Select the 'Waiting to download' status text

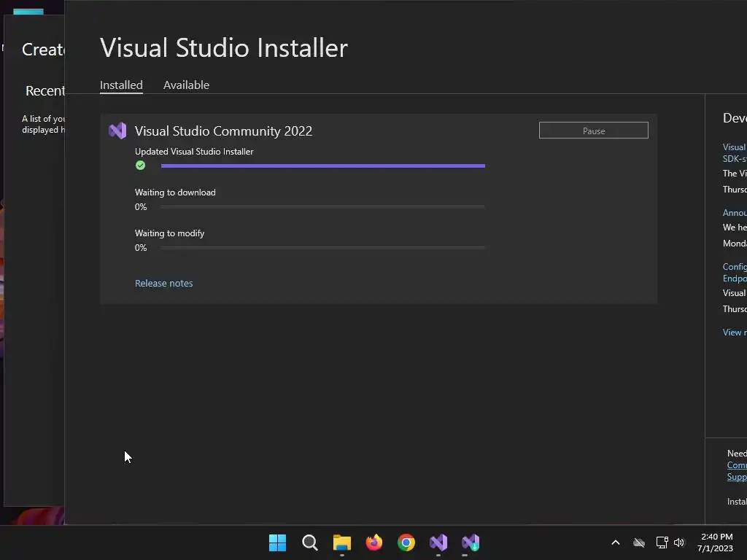tap(175, 192)
